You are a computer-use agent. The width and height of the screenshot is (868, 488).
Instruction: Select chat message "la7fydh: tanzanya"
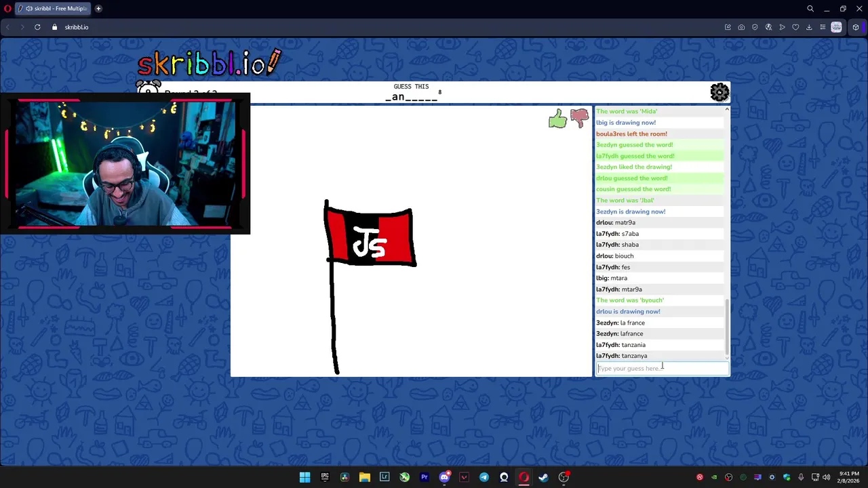(621, 356)
